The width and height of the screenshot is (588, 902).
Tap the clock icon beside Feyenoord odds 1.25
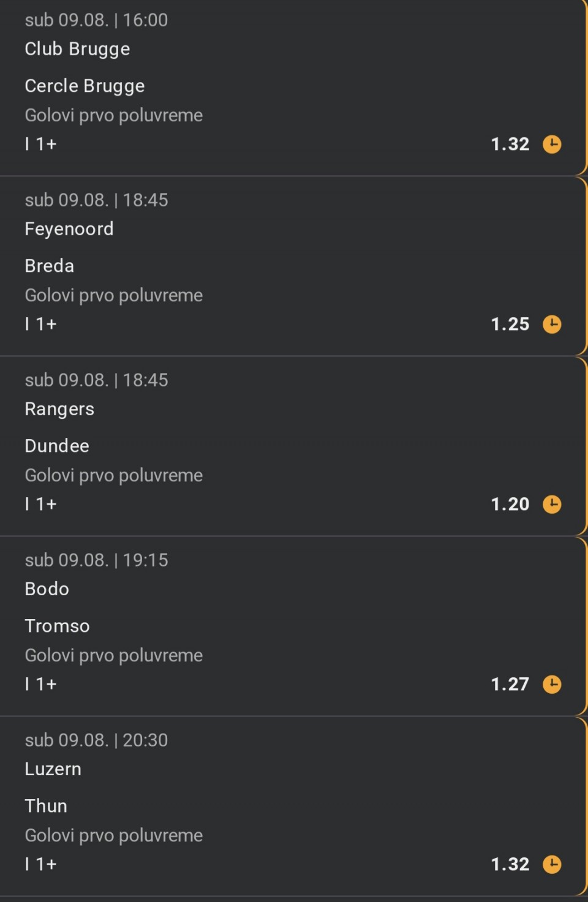click(552, 325)
